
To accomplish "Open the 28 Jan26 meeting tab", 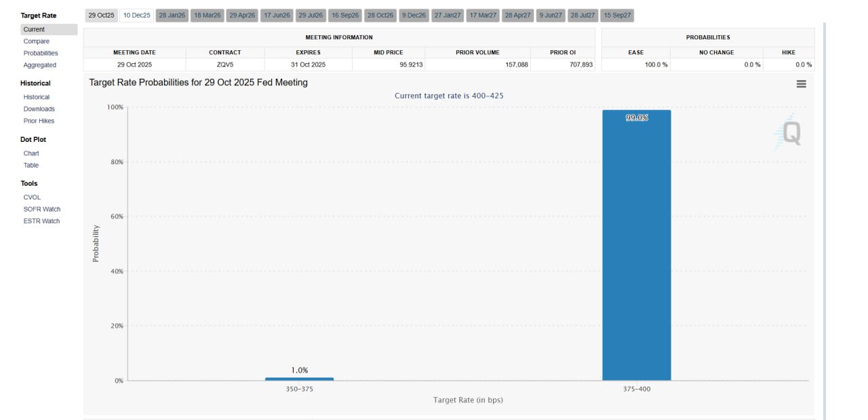I will 172,15.
